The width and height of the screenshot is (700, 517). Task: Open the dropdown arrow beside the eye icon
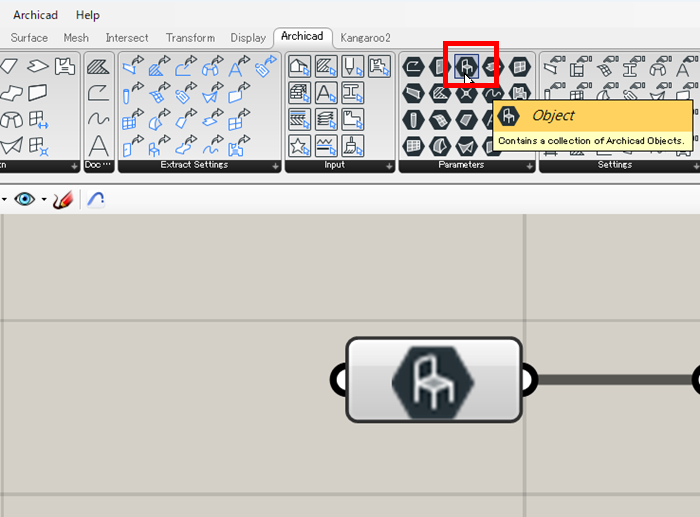pos(44,199)
